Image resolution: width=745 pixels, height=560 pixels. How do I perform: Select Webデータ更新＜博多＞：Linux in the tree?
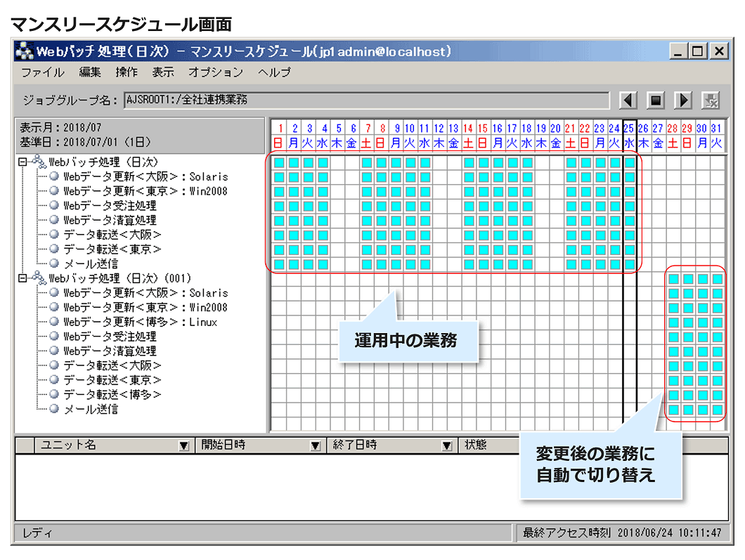(140, 322)
